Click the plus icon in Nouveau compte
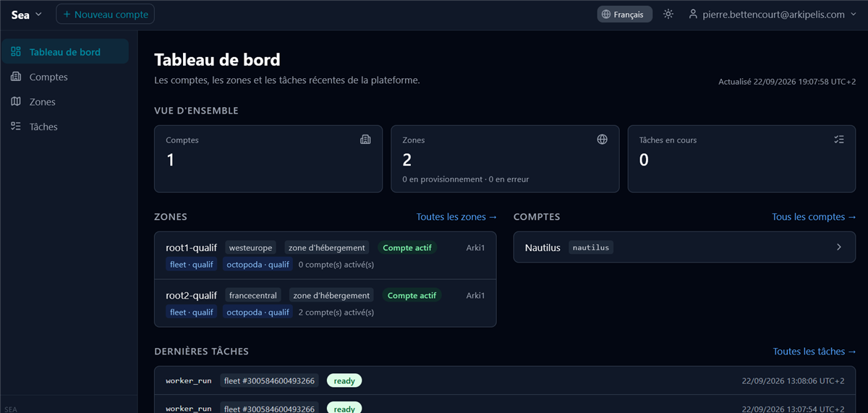This screenshot has height=413, width=868. 67,14
